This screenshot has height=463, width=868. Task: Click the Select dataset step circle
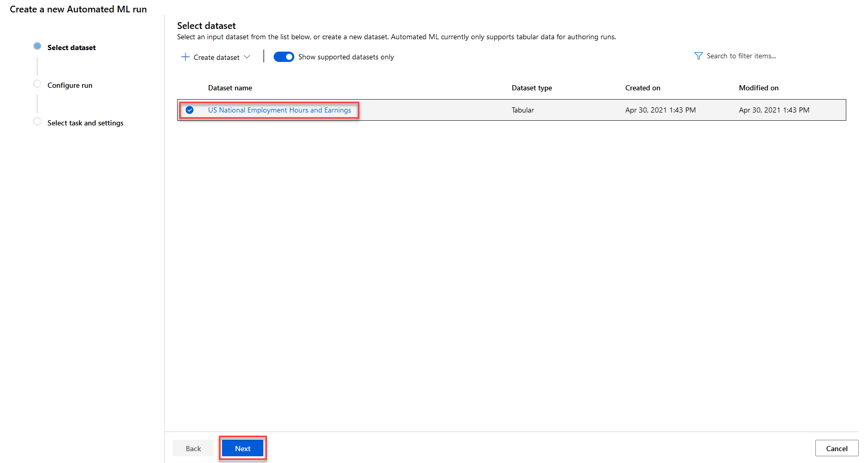[37, 46]
